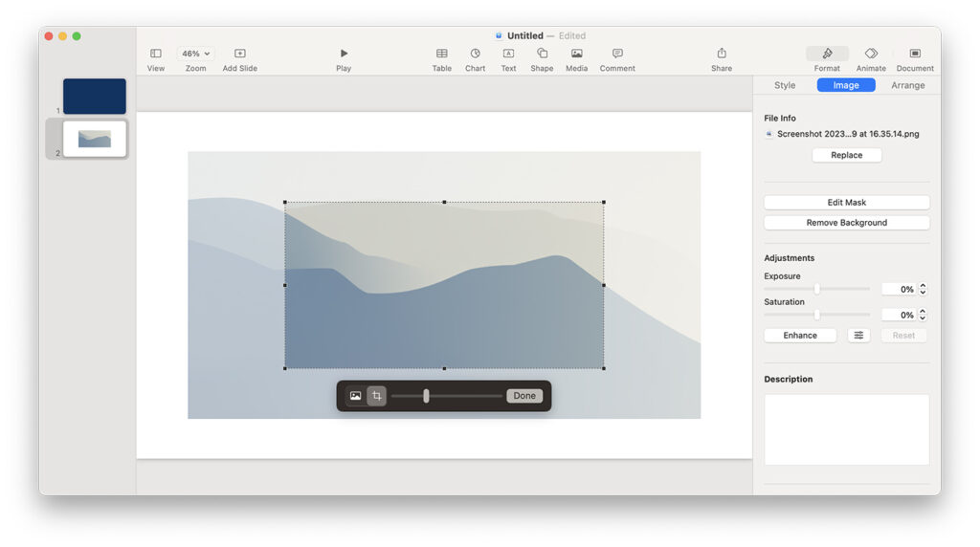Image resolution: width=980 pixels, height=547 pixels.
Task: Open the View sidebar options
Action: click(x=156, y=54)
